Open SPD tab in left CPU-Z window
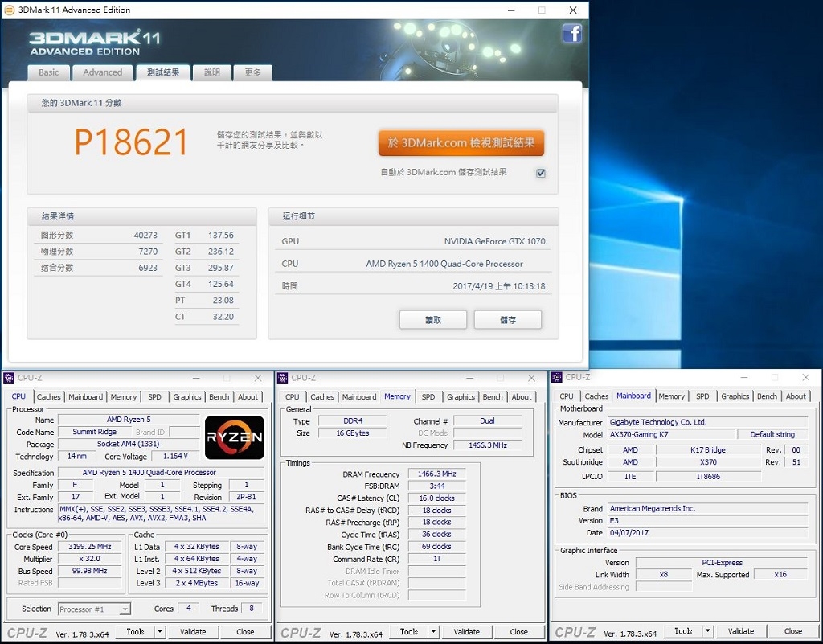The height and width of the screenshot is (644, 823). pos(154,397)
